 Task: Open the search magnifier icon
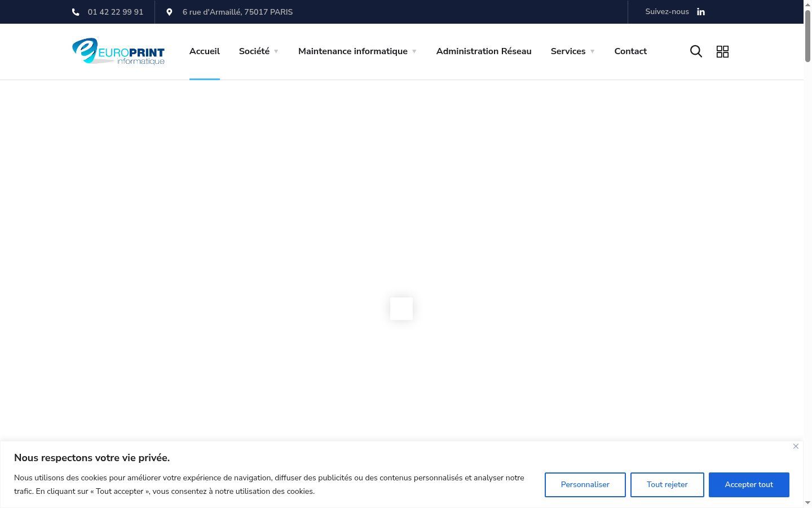pyautogui.click(x=696, y=51)
